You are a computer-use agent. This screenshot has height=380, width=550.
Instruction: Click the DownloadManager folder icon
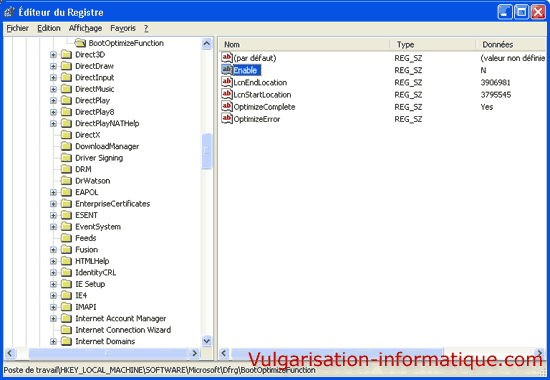(x=66, y=146)
